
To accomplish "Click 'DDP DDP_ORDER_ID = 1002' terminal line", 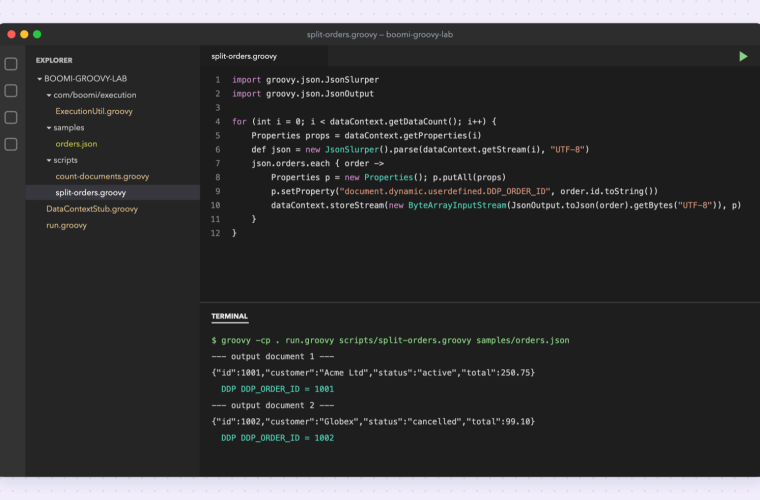I will (x=277, y=438).
